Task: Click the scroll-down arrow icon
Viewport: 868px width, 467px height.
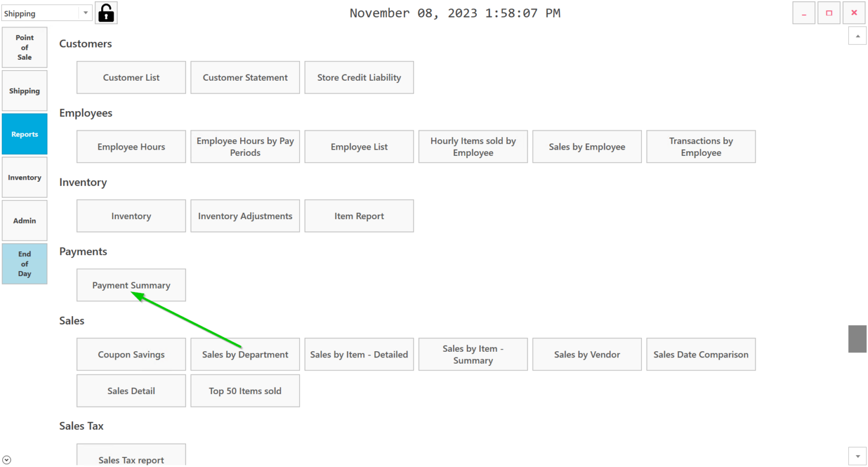Action: (857, 455)
